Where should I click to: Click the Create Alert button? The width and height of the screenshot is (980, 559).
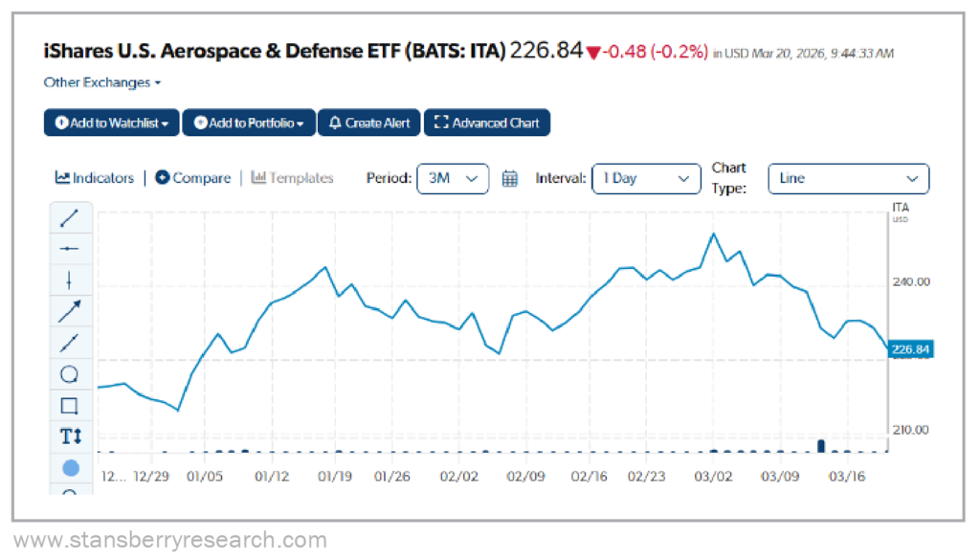[368, 123]
